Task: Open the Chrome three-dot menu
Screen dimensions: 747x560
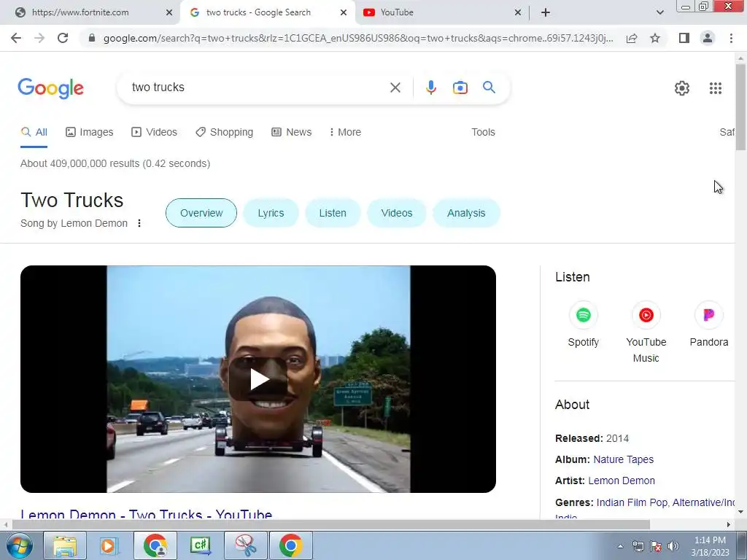Action: tap(731, 38)
